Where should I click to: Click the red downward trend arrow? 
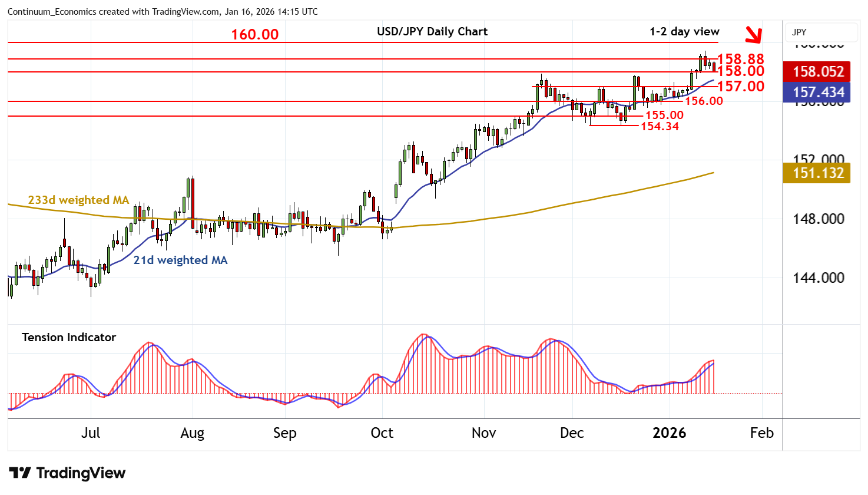click(753, 35)
